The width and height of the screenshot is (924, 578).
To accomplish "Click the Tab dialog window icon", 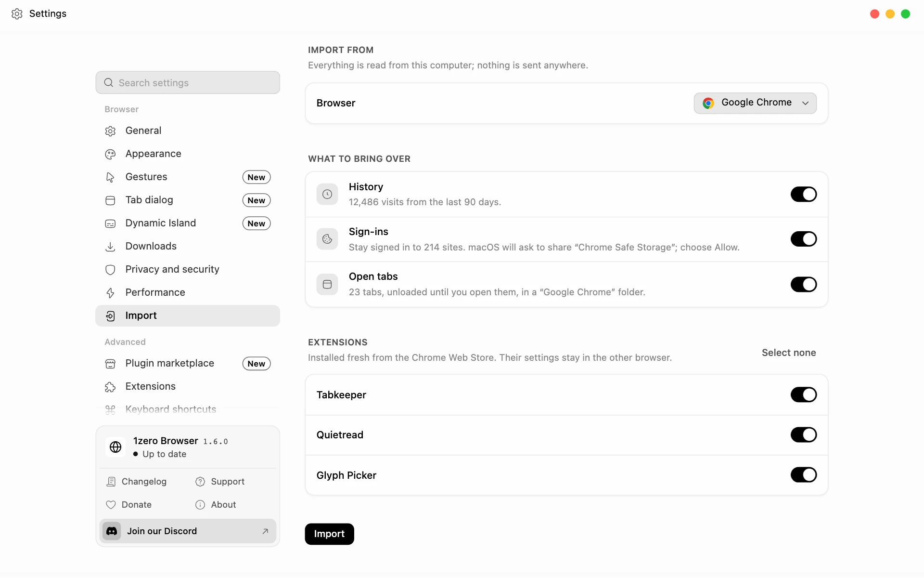I will [110, 200].
